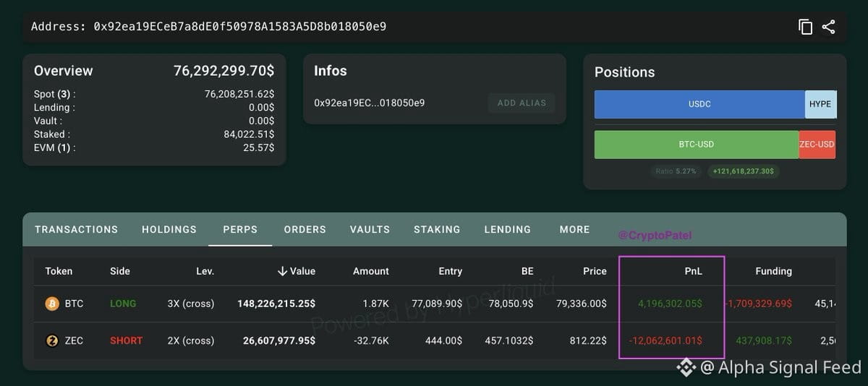Sort by Value using the arrow header

(x=297, y=271)
